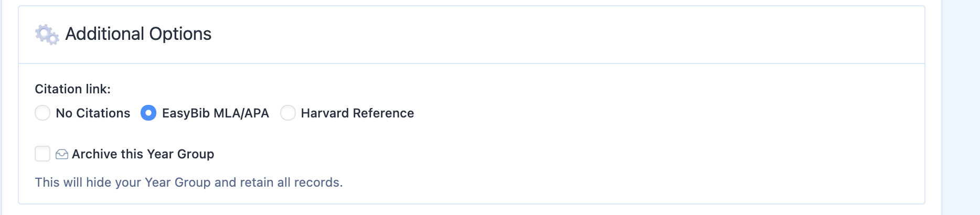Click the light blue strip at window edge

click(961, 107)
